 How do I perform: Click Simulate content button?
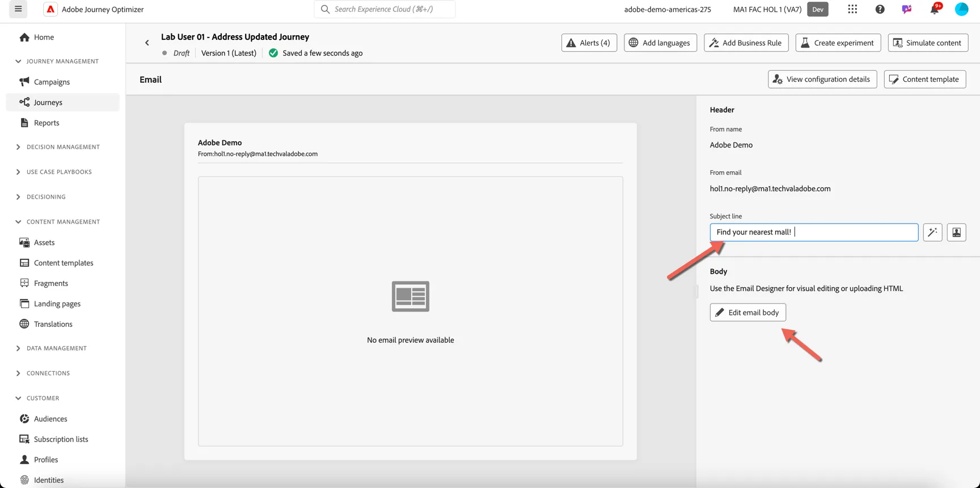(928, 43)
